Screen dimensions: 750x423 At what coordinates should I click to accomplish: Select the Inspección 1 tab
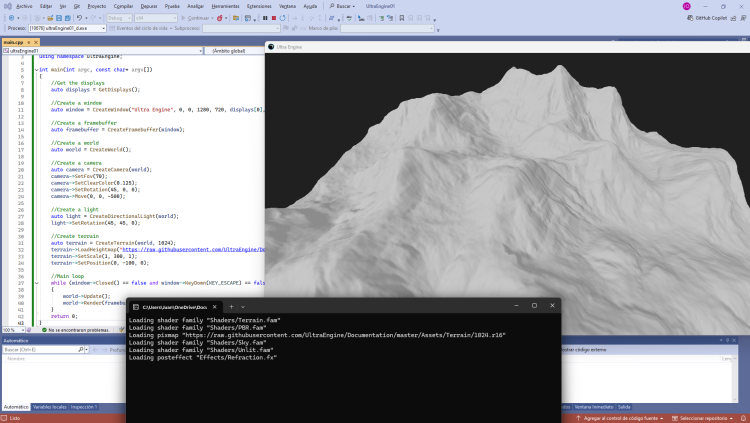click(x=84, y=407)
